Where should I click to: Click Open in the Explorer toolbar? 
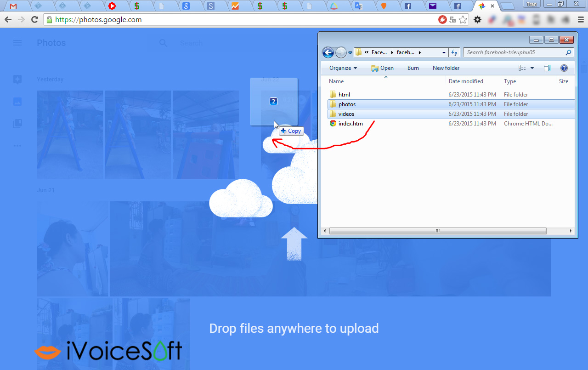pos(382,68)
